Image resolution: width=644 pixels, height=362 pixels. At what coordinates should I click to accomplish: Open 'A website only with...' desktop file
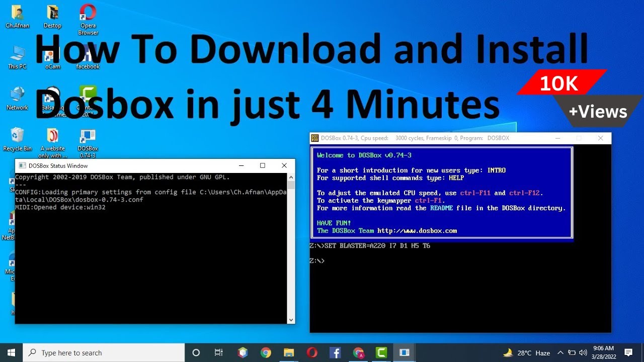pyautogui.click(x=52, y=143)
